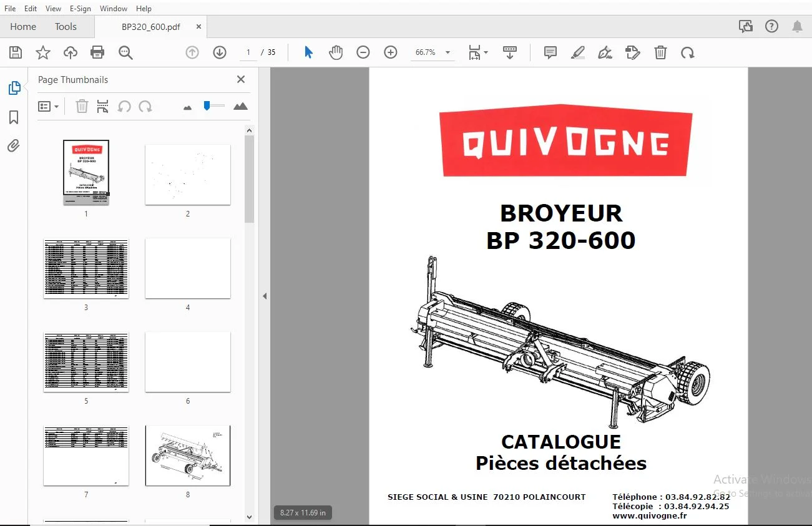Click the CATALOGUE heading text

point(561,442)
